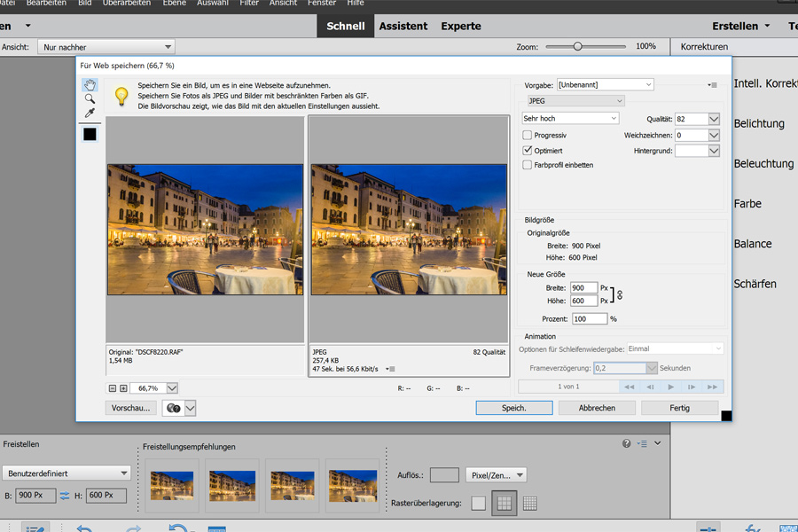Click the browser preview icon
Image resolution: width=798 pixels, height=532 pixels.
[174, 408]
